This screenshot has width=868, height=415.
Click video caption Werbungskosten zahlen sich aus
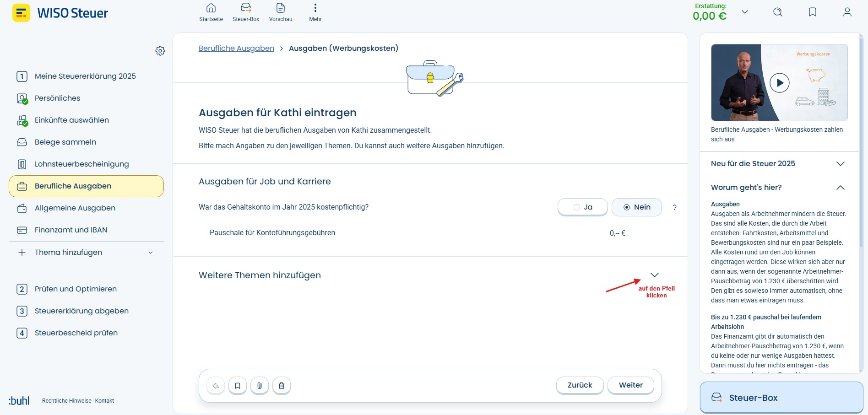777,135
